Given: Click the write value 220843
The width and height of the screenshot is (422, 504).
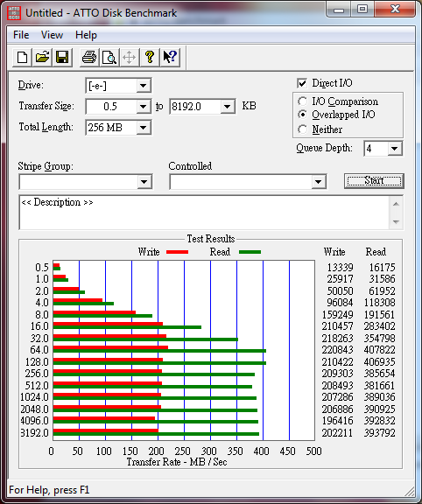Looking at the screenshot, I should tap(337, 350).
